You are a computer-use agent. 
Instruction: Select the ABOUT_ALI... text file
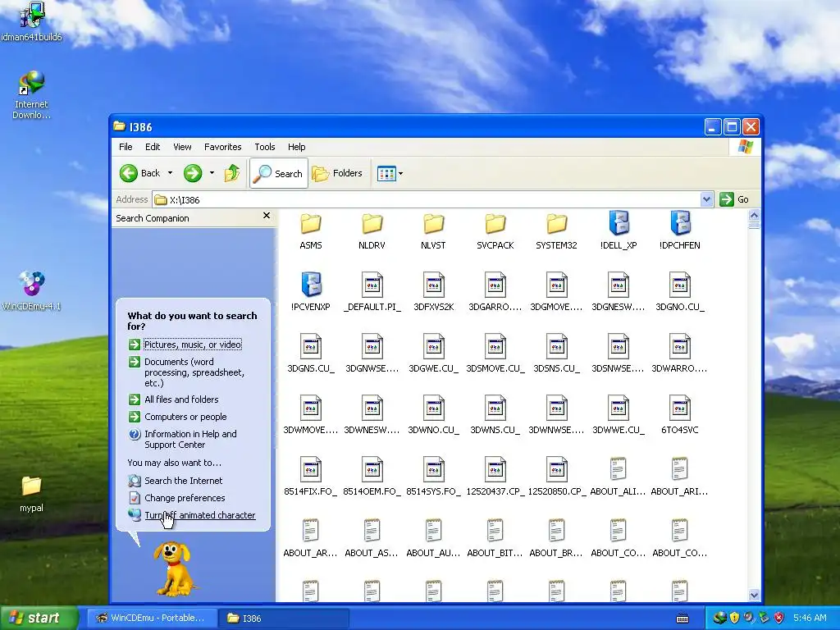pos(619,475)
